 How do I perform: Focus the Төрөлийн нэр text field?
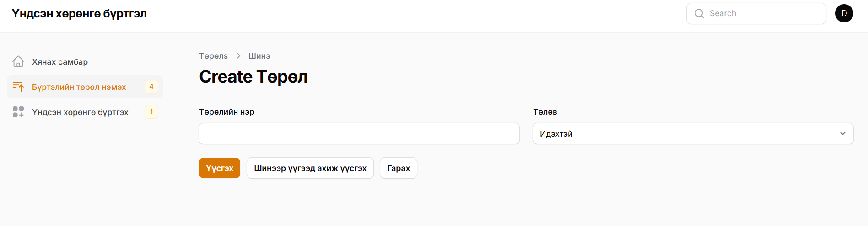pyautogui.click(x=359, y=134)
